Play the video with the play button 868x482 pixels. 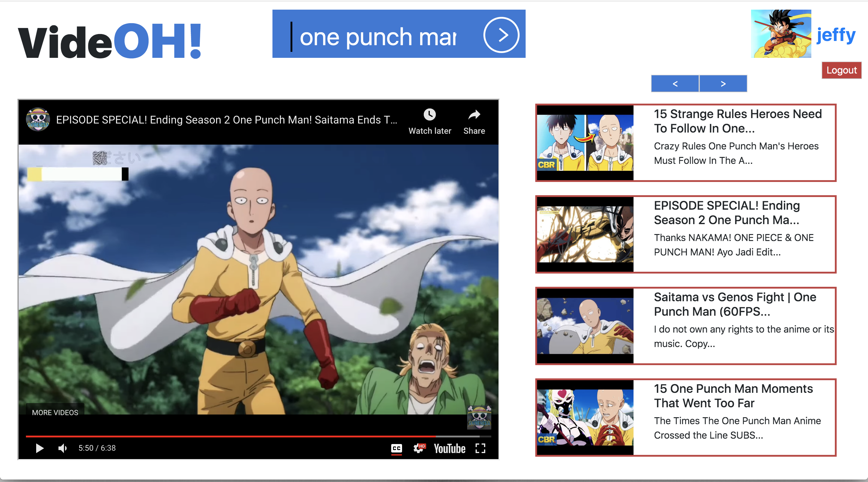(x=39, y=448)
